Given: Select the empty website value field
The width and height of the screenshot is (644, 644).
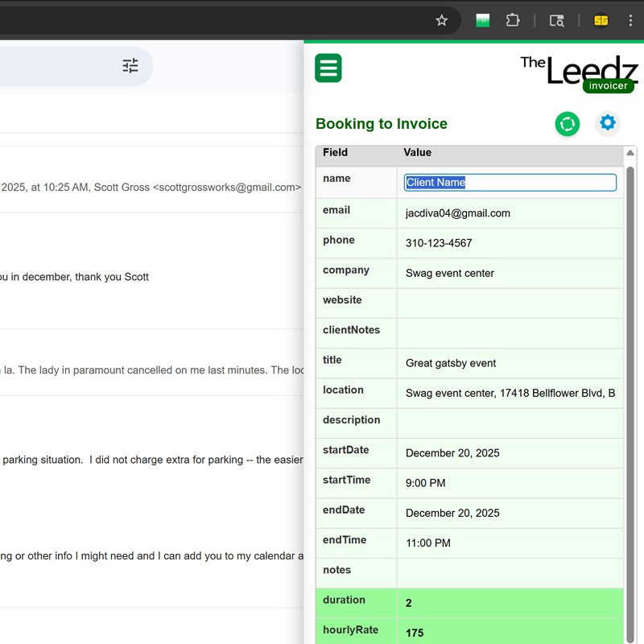Looking at the screenshot, I should [x=510, y=303].
